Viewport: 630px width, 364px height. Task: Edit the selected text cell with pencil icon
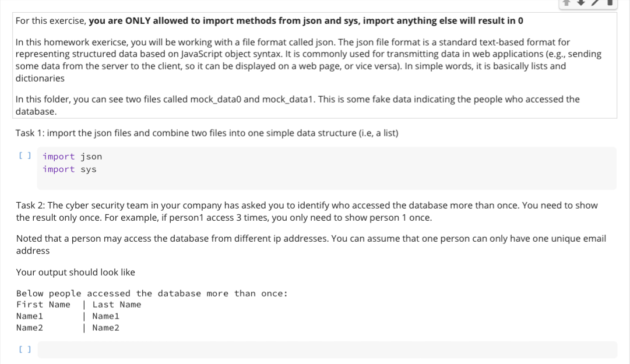(x=596, y=3)
